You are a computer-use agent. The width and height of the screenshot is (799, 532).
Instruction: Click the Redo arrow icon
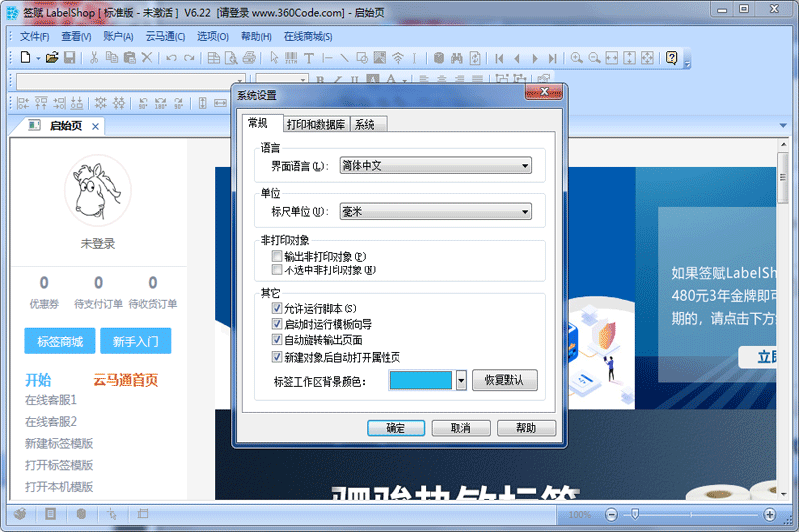tap(189, 58)
